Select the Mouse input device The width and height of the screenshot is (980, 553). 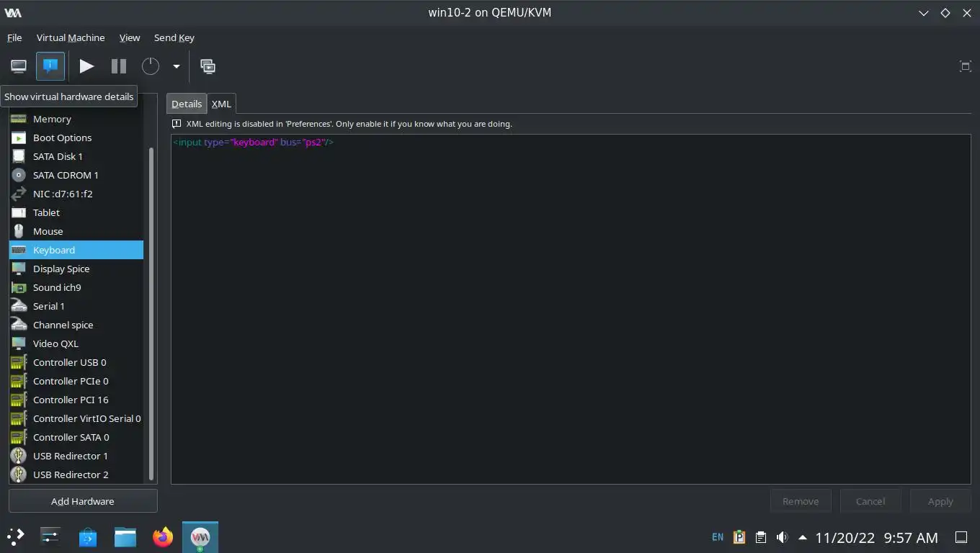[x=76, y=231]
